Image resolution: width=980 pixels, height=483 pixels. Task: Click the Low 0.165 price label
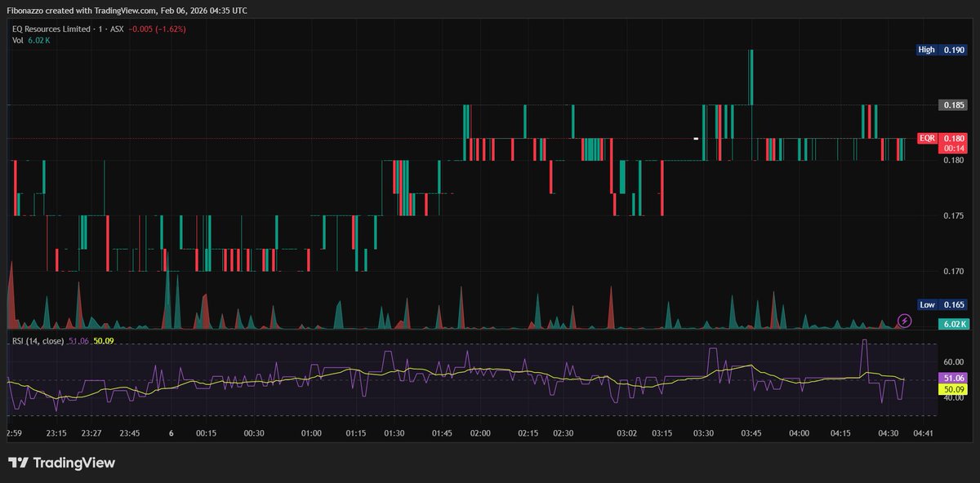click(x=942, y=304)
